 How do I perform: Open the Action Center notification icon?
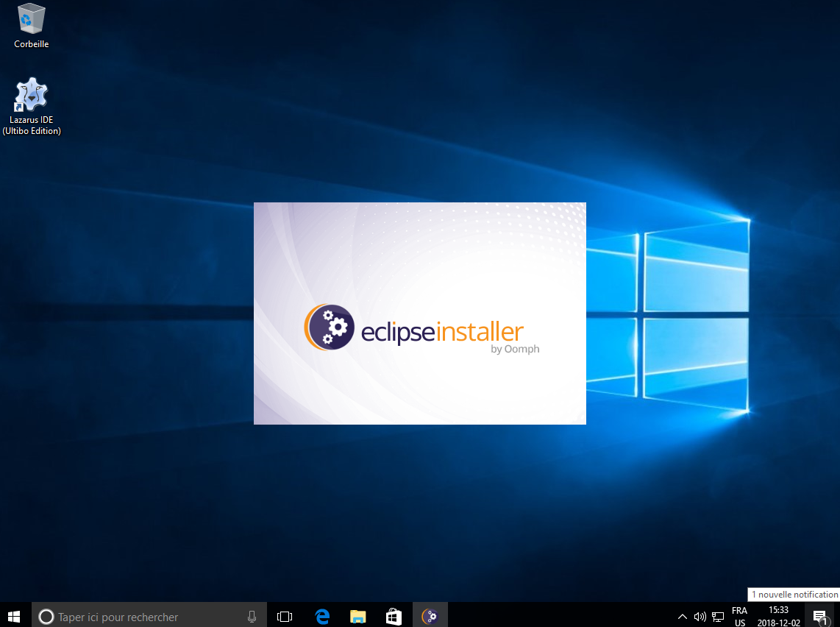click(820, 617)
